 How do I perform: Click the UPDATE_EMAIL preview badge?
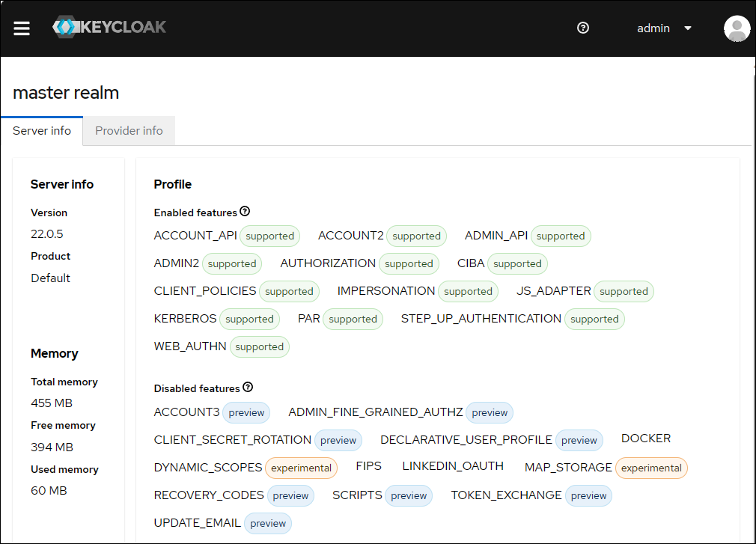(x=268, y=524)
